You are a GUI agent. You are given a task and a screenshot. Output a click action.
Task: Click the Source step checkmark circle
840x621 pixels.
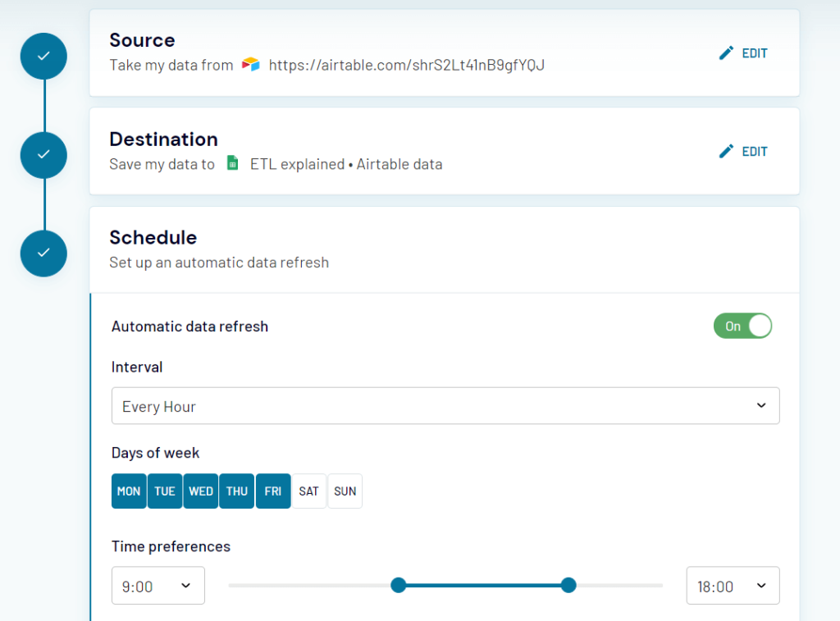[43, 56]
